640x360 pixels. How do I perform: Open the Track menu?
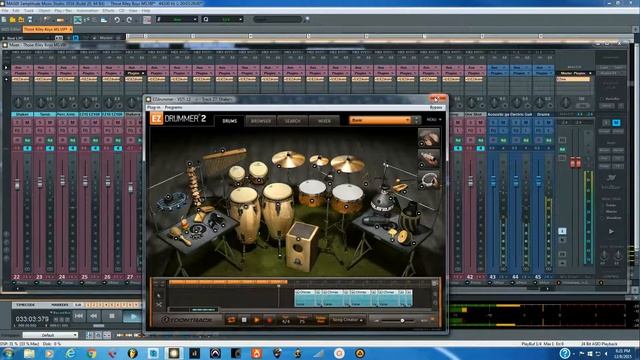click(29, 11)
